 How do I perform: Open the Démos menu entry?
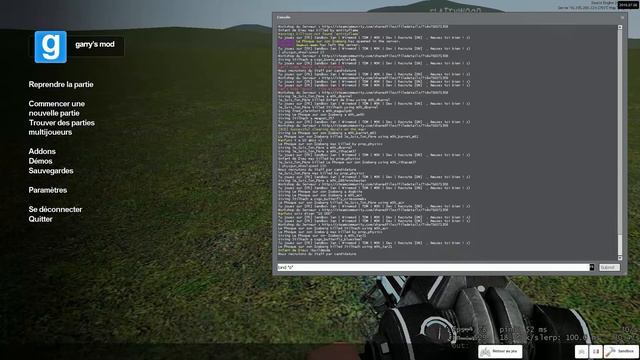tap(40, 161)
